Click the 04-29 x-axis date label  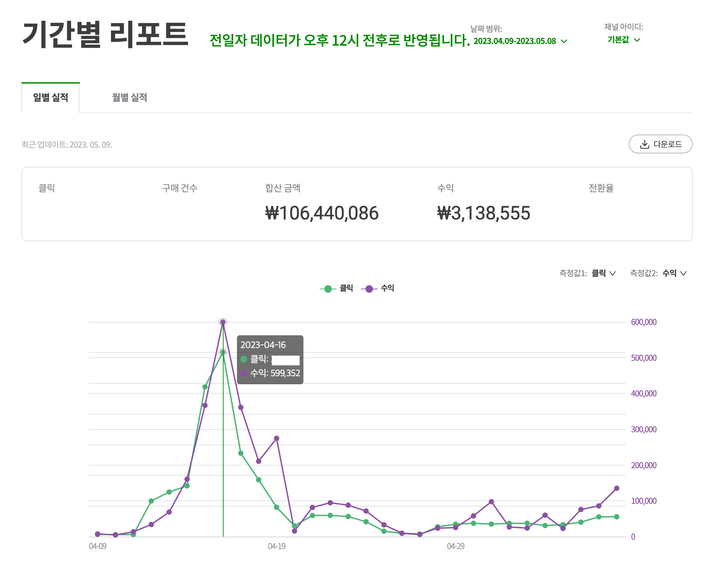pos(456,546)
